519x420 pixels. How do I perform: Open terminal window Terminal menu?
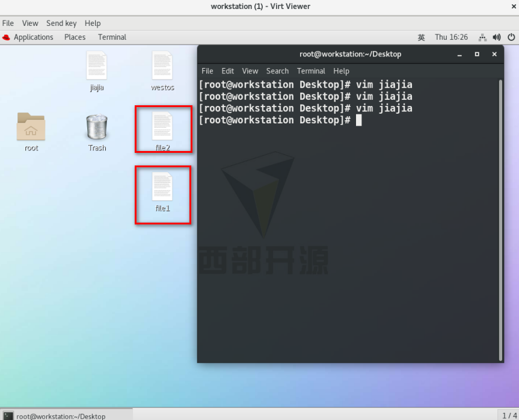pyautogui.click(x=311, y=71)
